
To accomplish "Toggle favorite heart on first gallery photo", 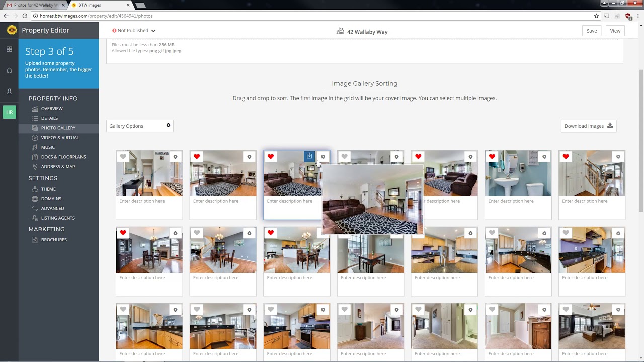I will coord(123,157).
